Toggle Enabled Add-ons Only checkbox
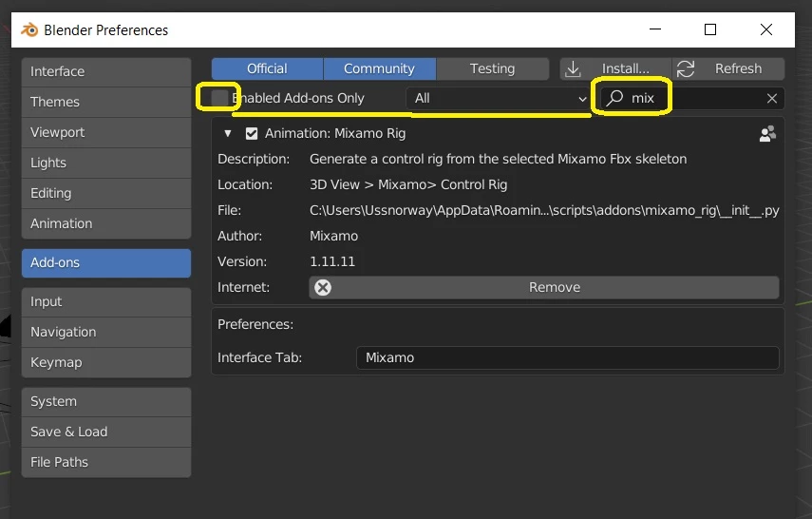This screenshot has width=812, height=519. (x=219, y=98)
